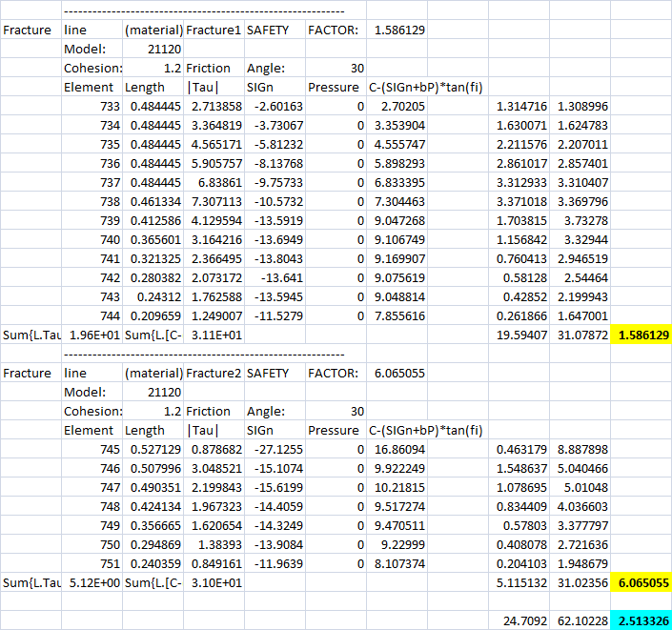Select the cell containing Fracture1

(x=214, y=30)
